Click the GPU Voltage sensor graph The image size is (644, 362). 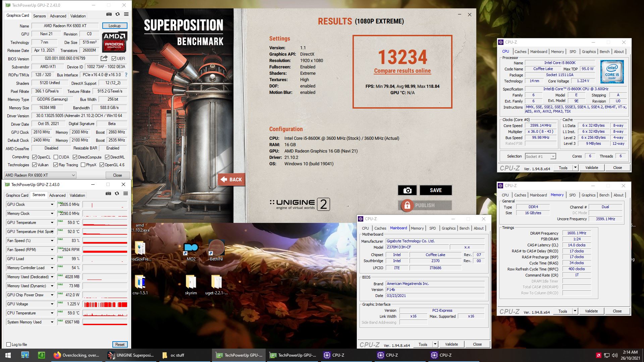pos(105,304)
